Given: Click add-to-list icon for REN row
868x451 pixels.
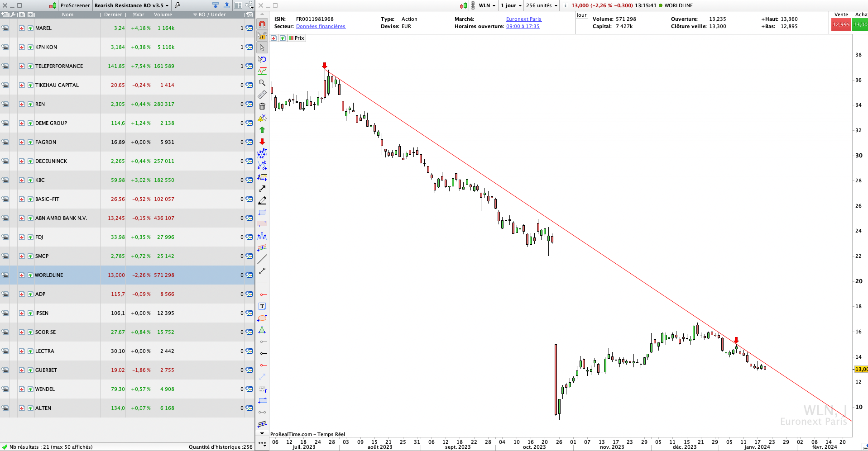Looking at the screenshot, I should 5,104.
